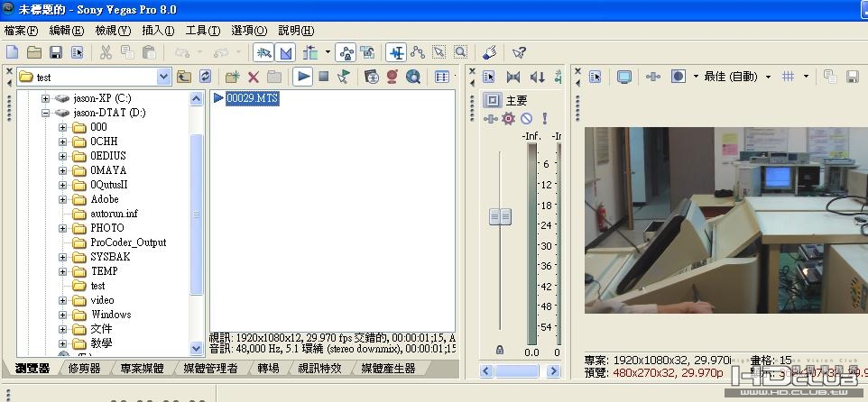Screen dimensions: 868x402
Task: Select the Selection edit tool
Action: click(439, 52)
